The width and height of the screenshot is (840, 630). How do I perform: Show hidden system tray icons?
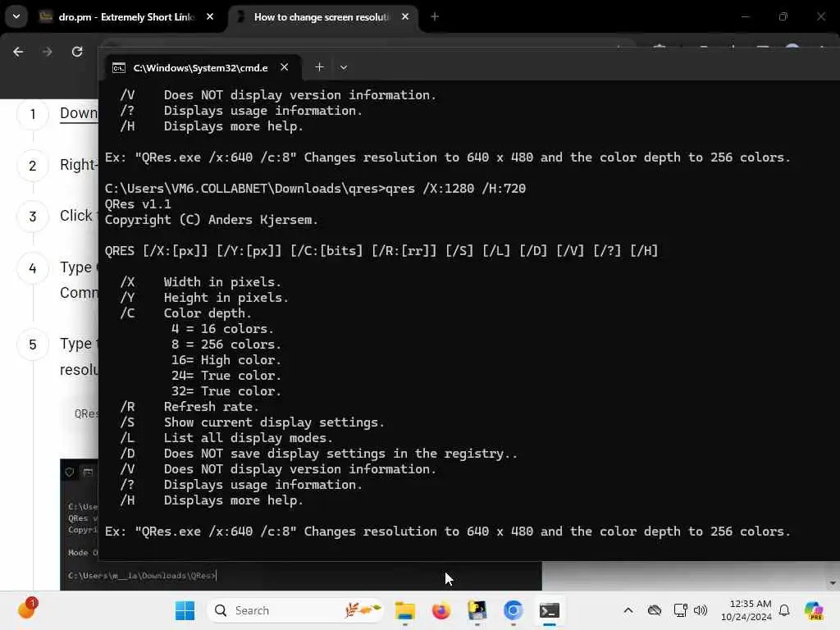628,610
